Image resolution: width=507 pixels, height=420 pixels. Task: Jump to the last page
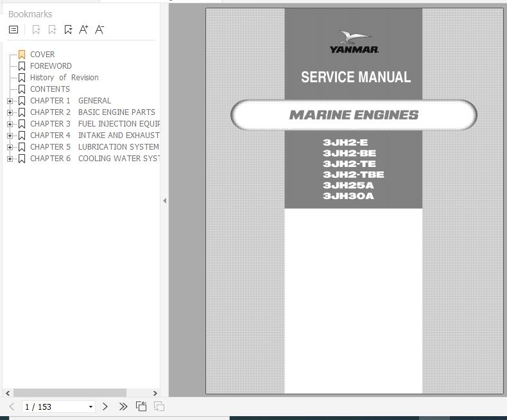click(123, 407)
